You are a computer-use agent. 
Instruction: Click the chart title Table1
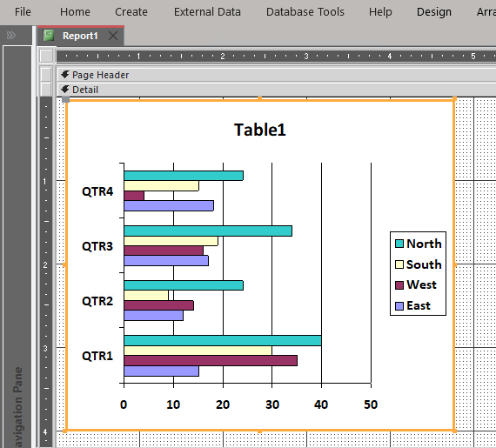[259, 130]
